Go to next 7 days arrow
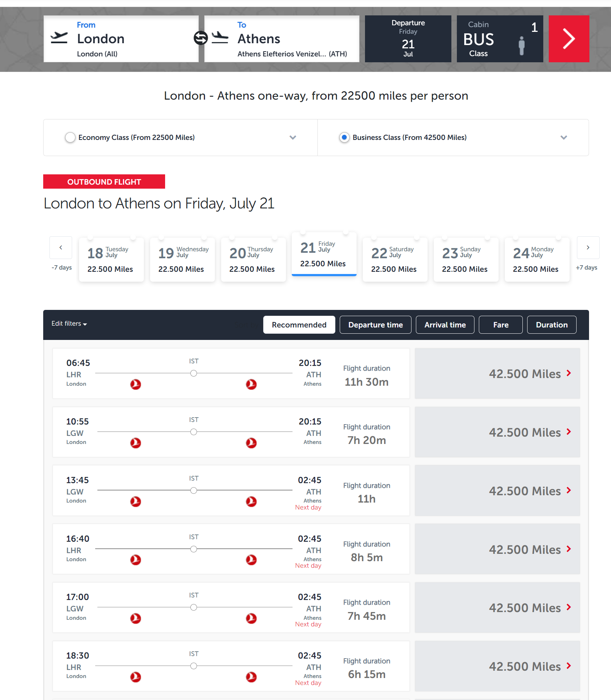This screenshot has width=611, height=700. point(588,248)
